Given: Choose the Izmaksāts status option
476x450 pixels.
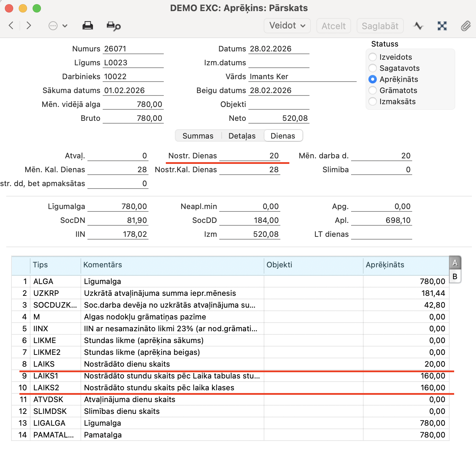Looking at the screenshot, I should point(373,101).
